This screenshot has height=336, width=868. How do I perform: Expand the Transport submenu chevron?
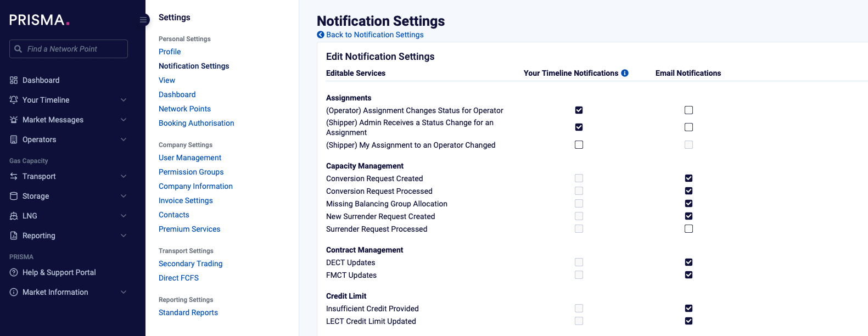coord(124,176)
